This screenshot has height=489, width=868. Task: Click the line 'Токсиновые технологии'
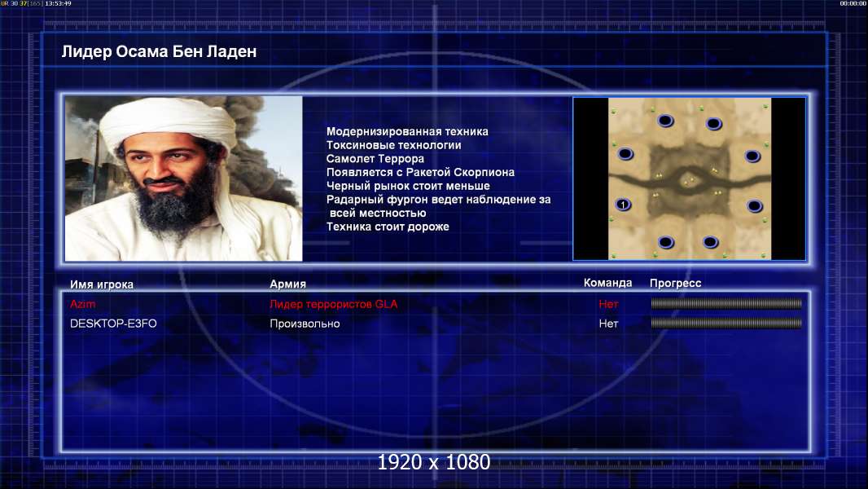click(x=393, y=145)
